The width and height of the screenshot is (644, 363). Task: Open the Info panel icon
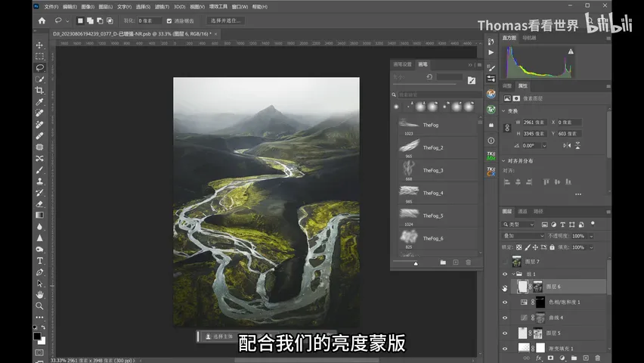491,141
